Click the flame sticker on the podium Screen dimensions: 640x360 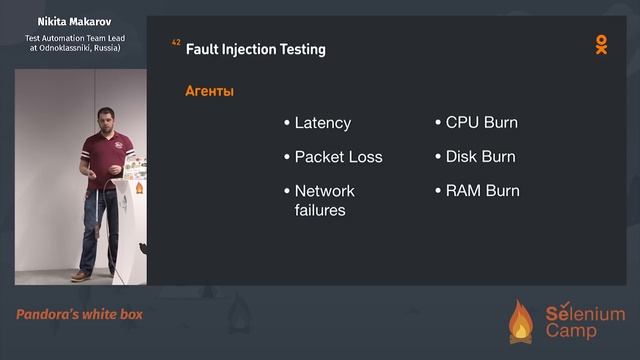click(x=139, y=188)
